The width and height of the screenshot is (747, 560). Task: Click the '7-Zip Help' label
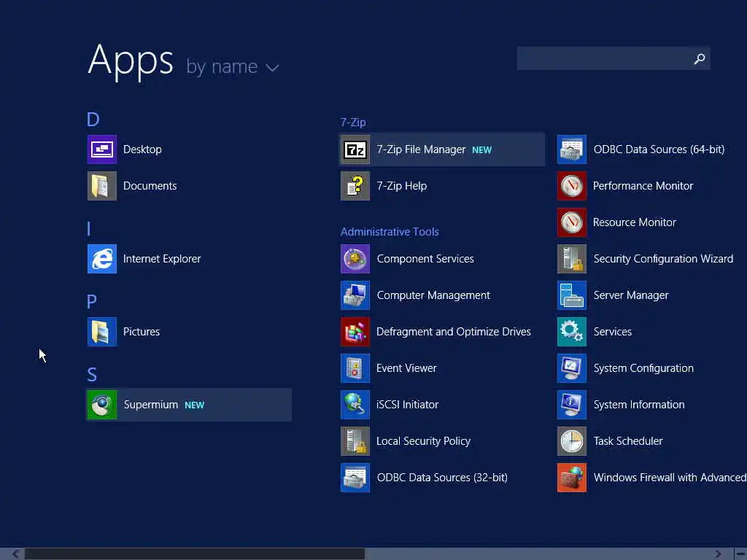click(402, 186)
